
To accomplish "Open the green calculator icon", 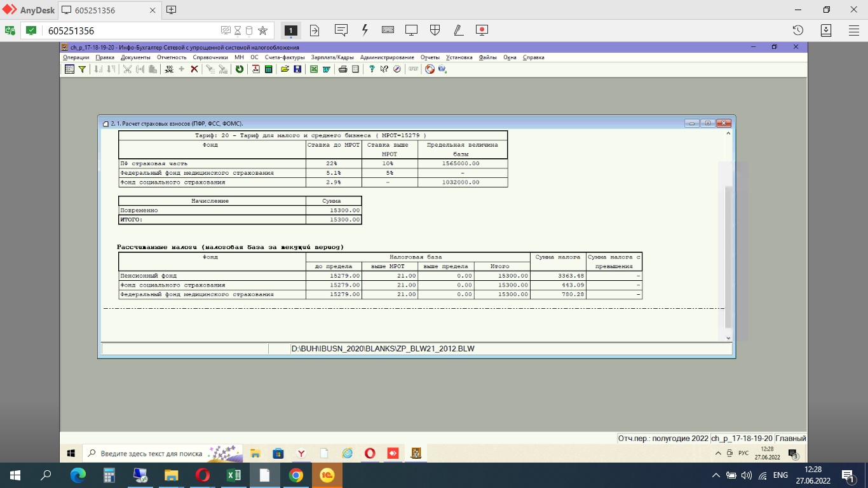I will click(269, 69).
